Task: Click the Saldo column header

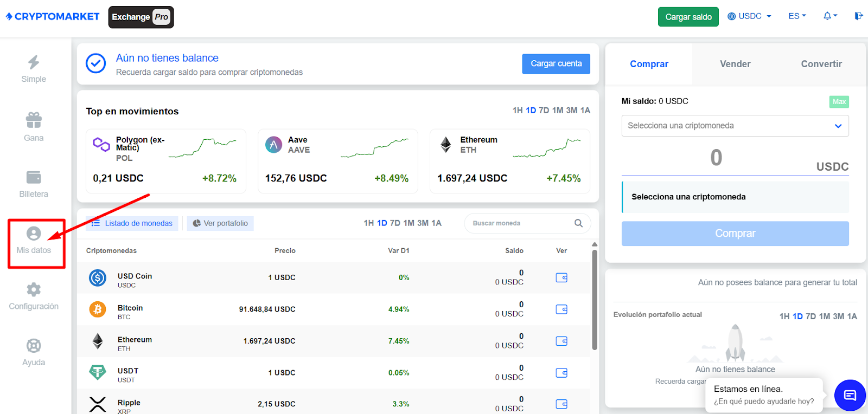Action: click(x=514, y=251)
